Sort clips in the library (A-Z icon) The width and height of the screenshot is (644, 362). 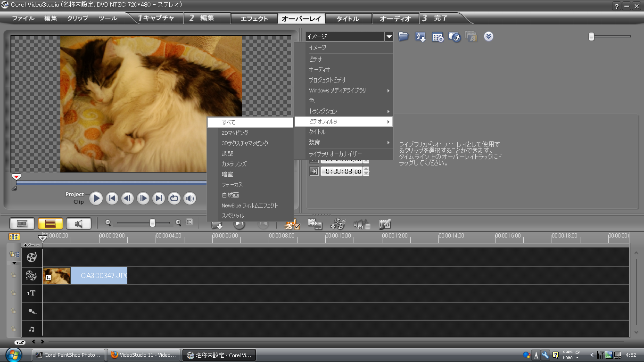click(421, 36)
